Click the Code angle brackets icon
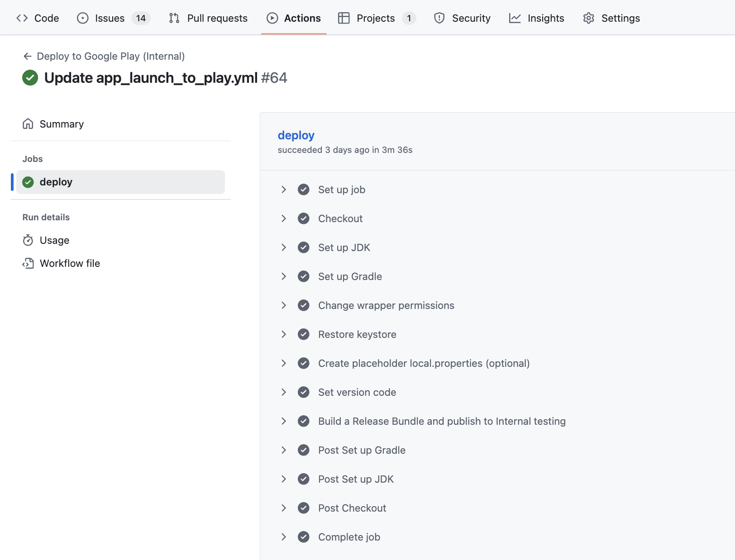Image resolution: width=735 pixels, height=560 pixels. pos(21,18)
